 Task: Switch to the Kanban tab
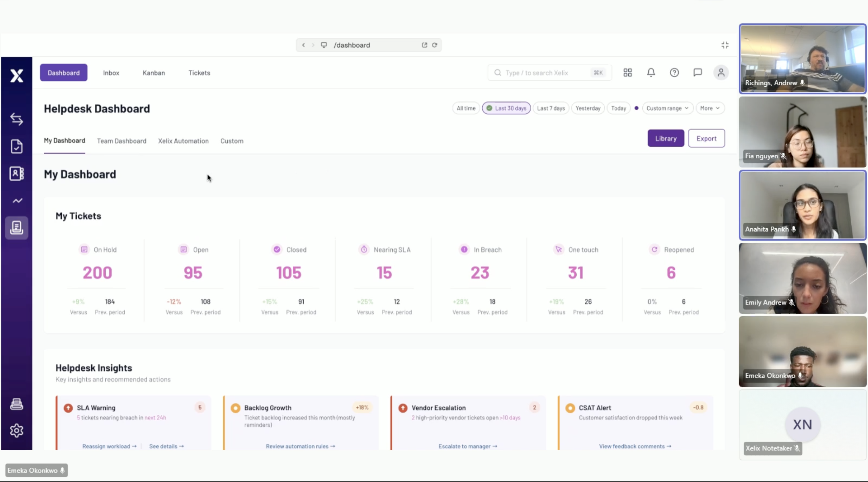[x=154, y=73]
